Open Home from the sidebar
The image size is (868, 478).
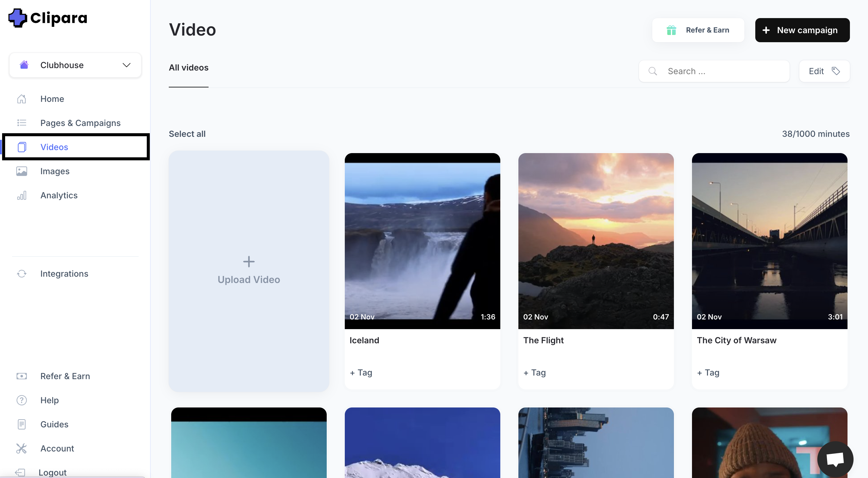[x=52, y=99]
